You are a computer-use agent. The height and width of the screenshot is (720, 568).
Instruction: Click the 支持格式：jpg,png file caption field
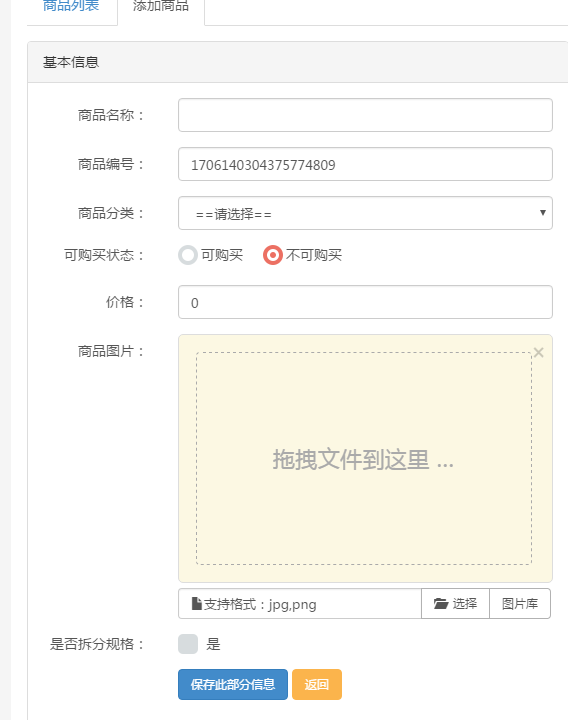pyautogui.click(x=300, y=603)
